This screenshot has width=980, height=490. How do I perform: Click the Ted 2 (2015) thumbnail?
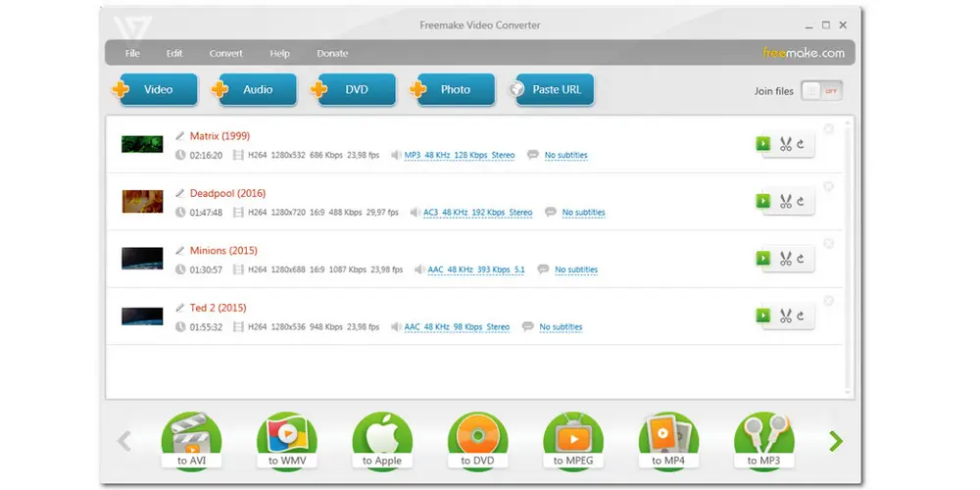click(x=142, y=316)
